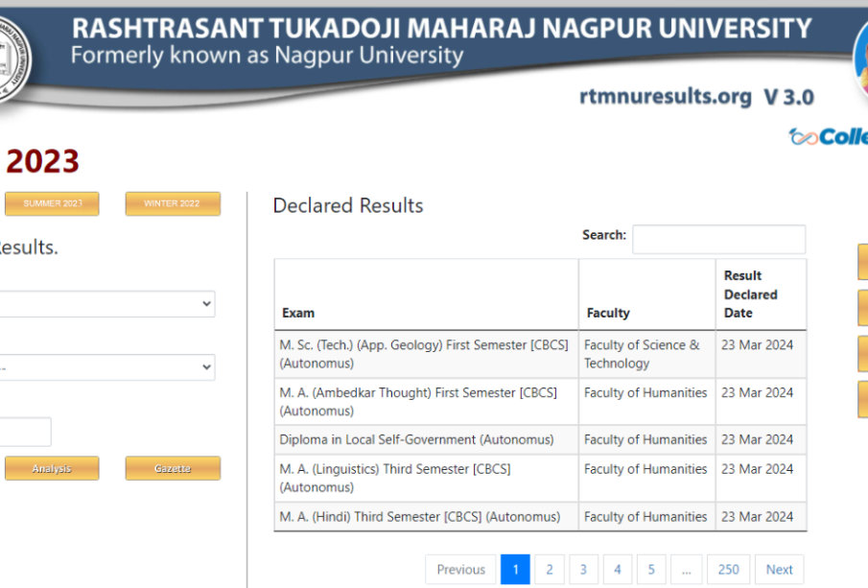868x588 pixels.
Task: Sort the table by the Exam column
Action: pyautogui.click(x=426, y=294)
